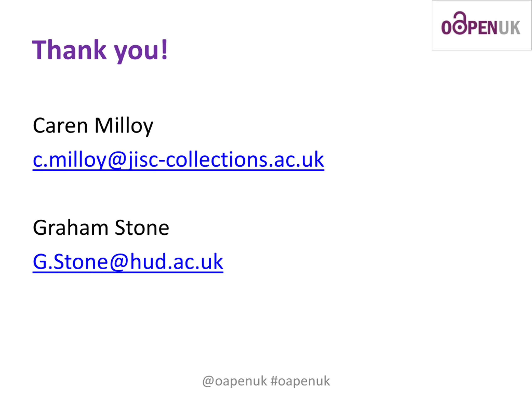Click the surname "Milloy" in black text
Screen dimensions: 532x399
124,126
